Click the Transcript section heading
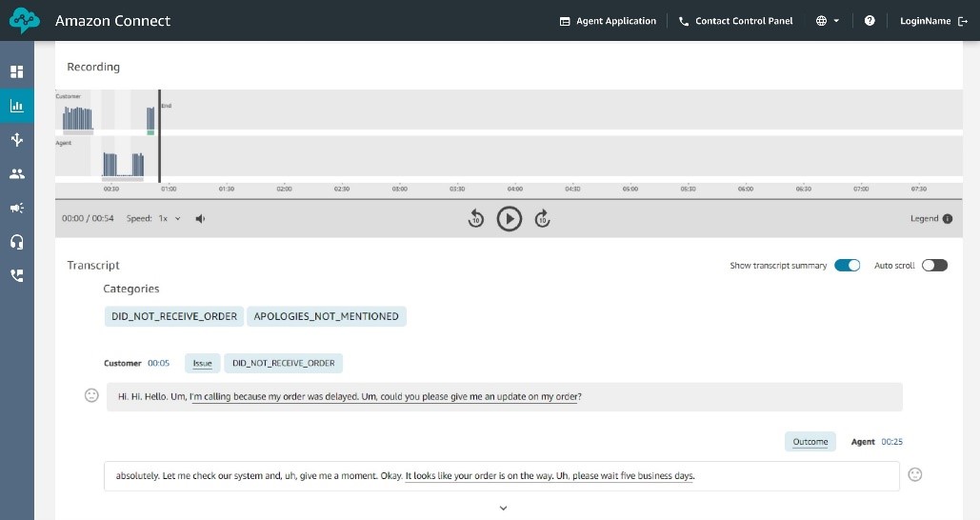Viewport: 980px width, 520px height. [93, 265]
